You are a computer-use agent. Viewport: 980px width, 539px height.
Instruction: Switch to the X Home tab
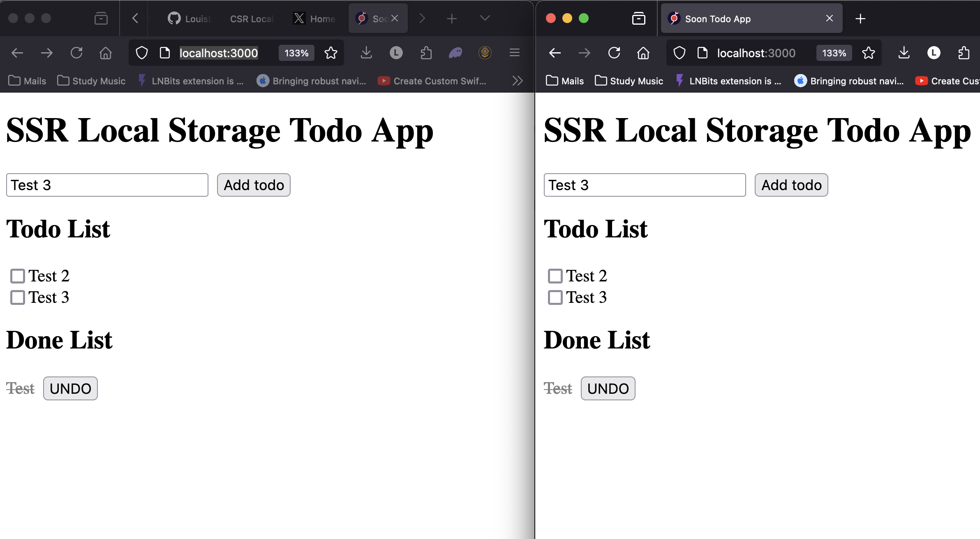click(x=314, y=19)
